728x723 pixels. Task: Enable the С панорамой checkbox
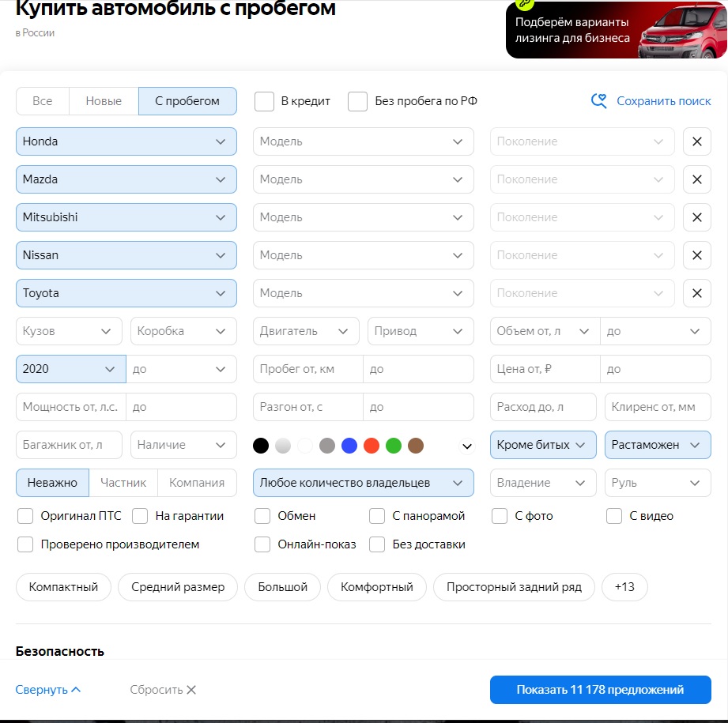[377, 515]
